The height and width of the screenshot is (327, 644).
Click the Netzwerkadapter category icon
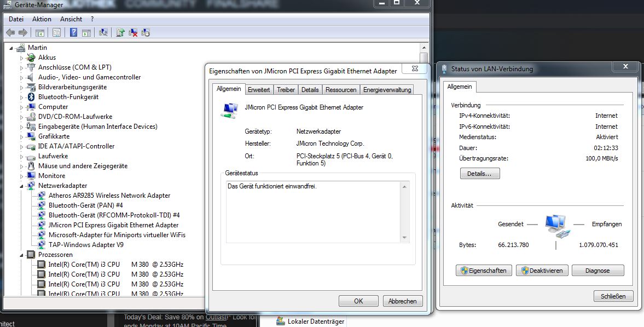pyautogui.click(x=31, y=186)
